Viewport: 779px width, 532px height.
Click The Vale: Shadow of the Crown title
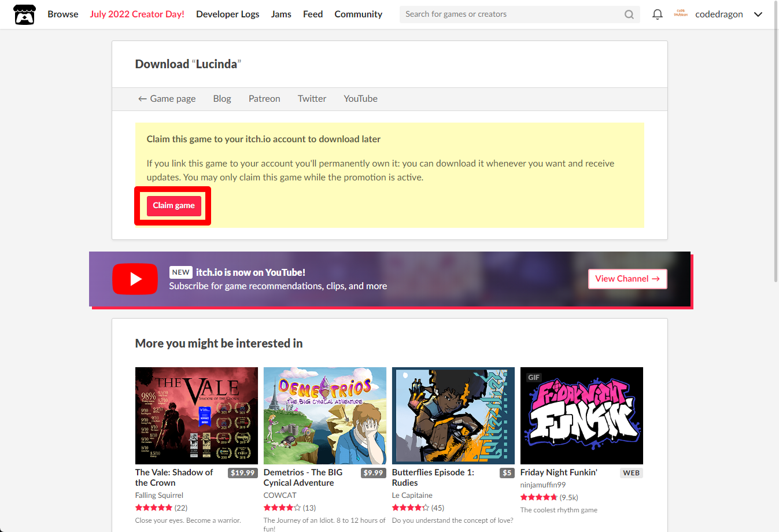174,478
